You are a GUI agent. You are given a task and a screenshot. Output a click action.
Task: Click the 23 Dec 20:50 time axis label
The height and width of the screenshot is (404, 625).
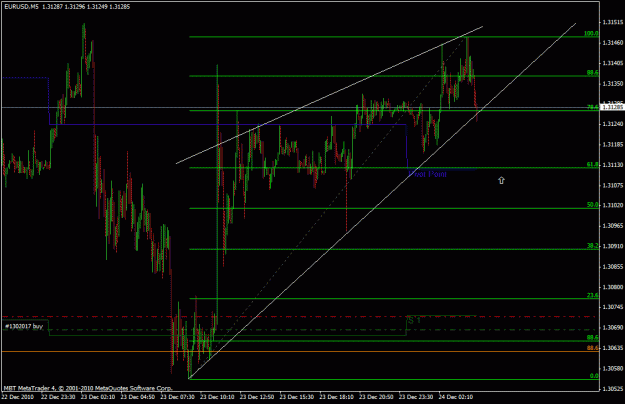pos(376,397)
